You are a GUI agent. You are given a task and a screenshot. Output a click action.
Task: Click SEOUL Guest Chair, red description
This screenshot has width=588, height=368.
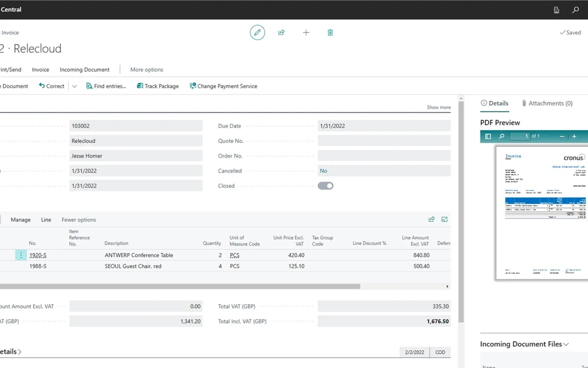coord(133,266)
